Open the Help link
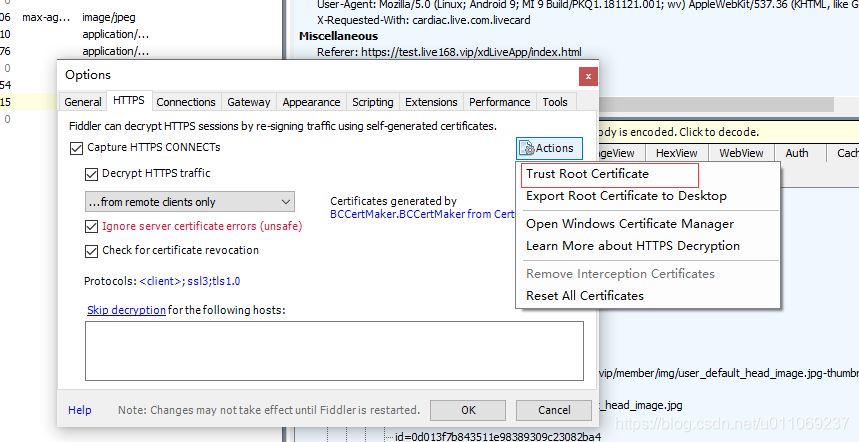Image resolution: width=859 pixels, height=442 pixels. [x=79, y=410]
